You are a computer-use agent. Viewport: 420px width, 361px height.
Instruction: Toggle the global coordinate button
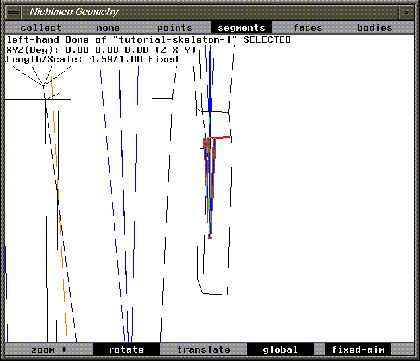tap(280, 350)
